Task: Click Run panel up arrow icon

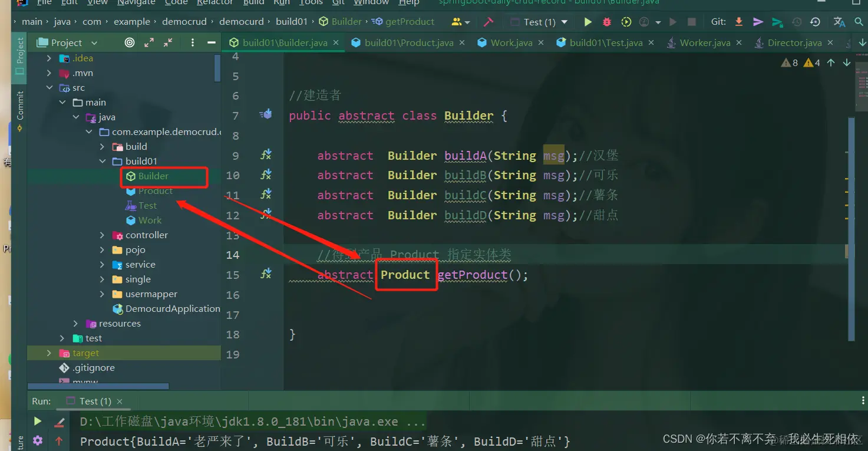Action: pyautogui.click(x=59, y=440)
